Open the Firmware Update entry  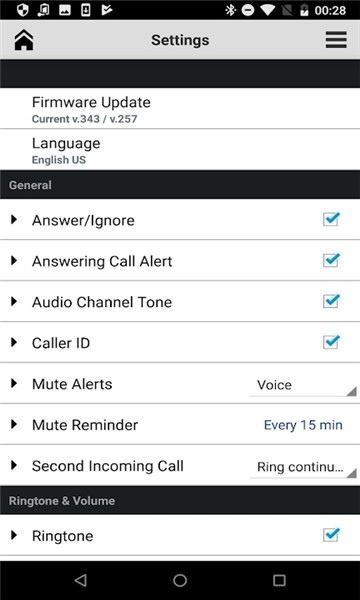pos(180,109)
